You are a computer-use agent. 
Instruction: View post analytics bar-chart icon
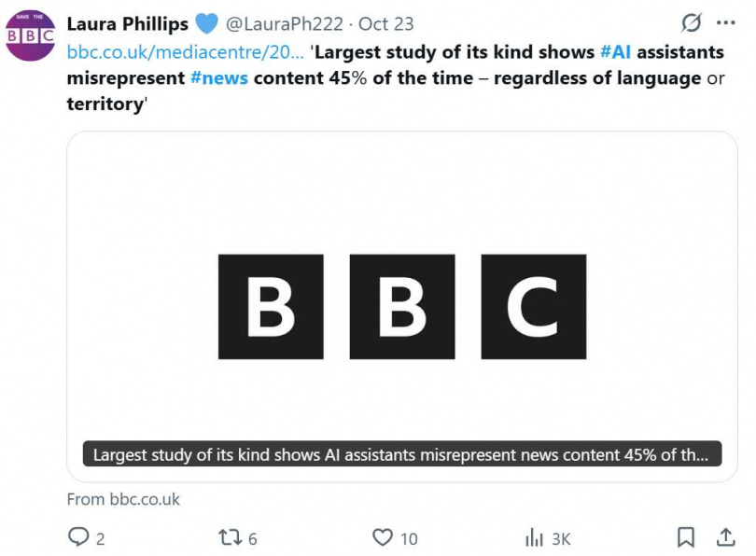coord(535,537)
